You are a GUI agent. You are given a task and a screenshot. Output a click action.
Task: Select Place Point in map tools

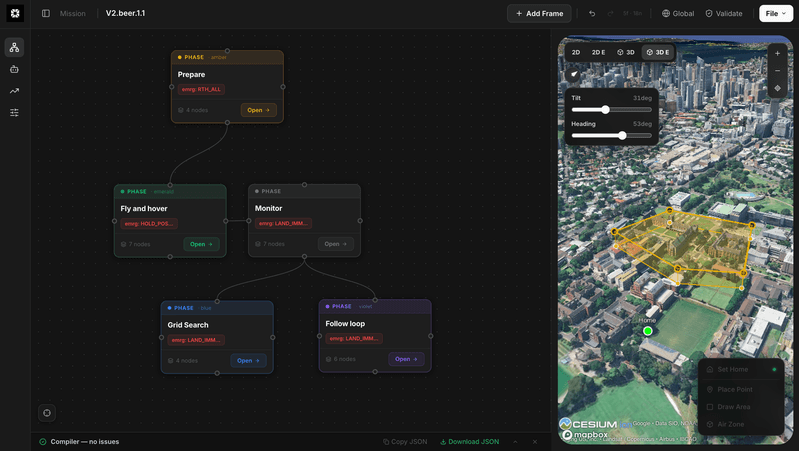(740, 389)
